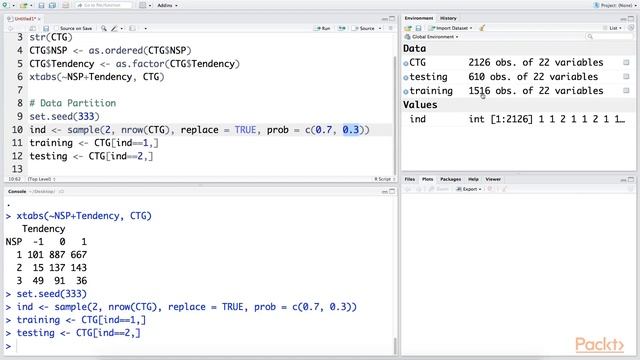640x360 pixels.
Task: Click the New File icon
Action: click(5, 5)
